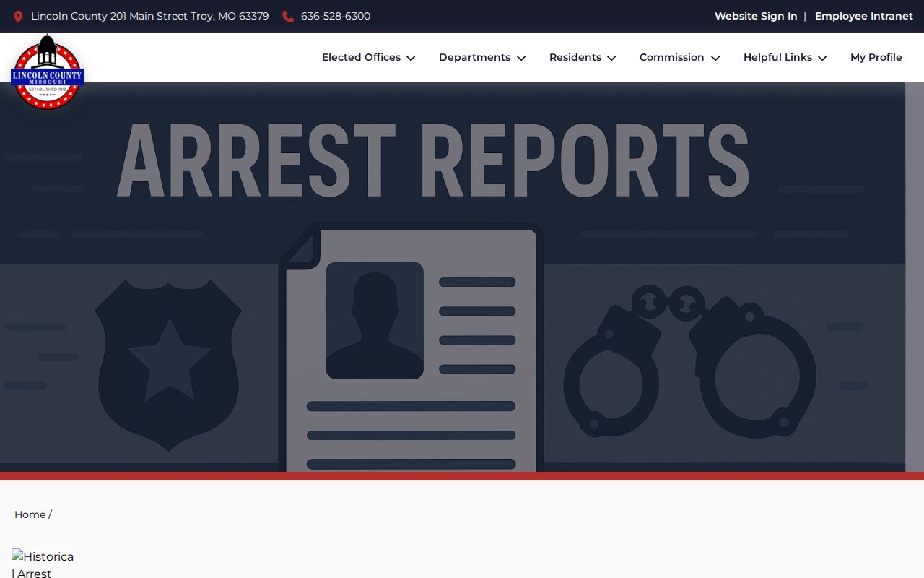Screen dimensions: 924x578
Task: Expand the Elected Offices chevron
Action: click(411, 58)
